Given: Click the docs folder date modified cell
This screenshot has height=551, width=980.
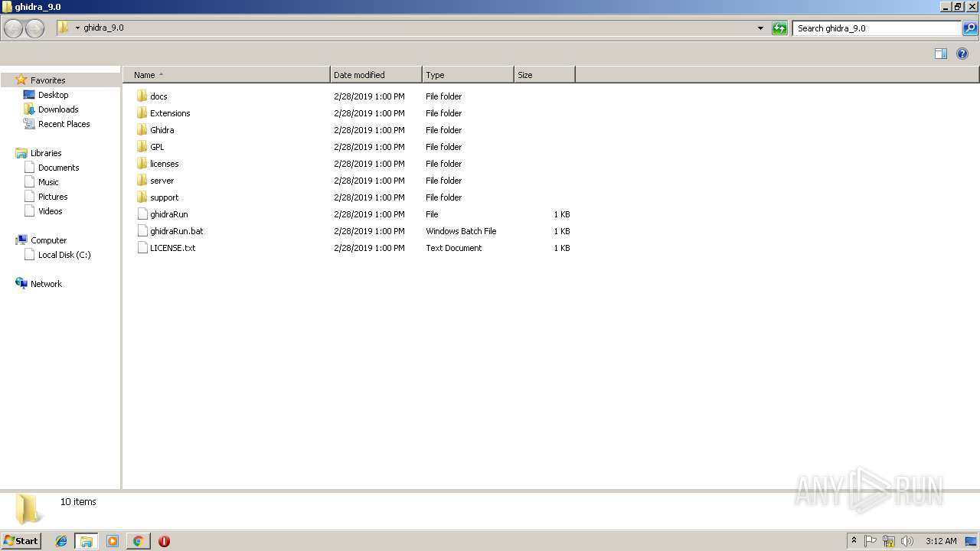Looking at the screenshot, I should pos(369,96).
